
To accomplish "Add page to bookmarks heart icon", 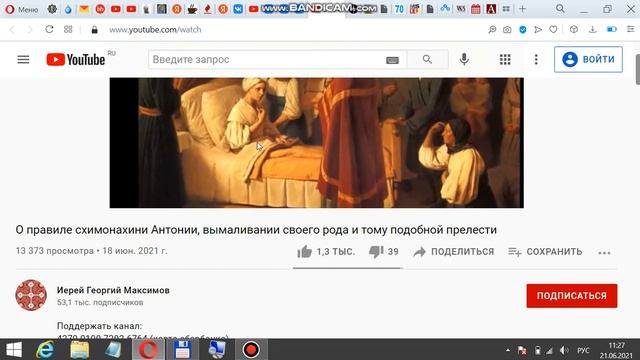I will click(553, 29).
